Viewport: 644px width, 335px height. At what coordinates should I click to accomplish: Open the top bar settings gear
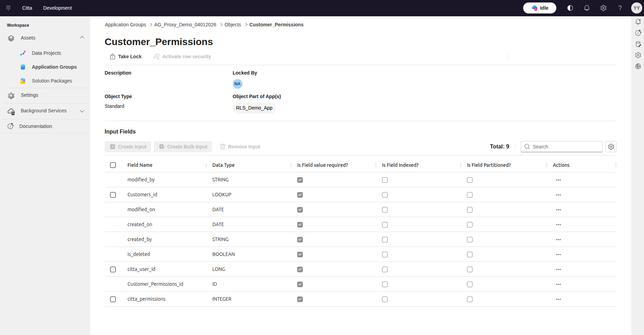(x=603, y=8)
